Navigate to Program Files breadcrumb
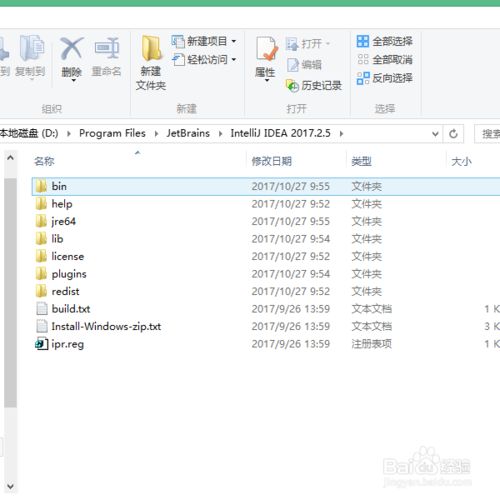 coord(112,133)
